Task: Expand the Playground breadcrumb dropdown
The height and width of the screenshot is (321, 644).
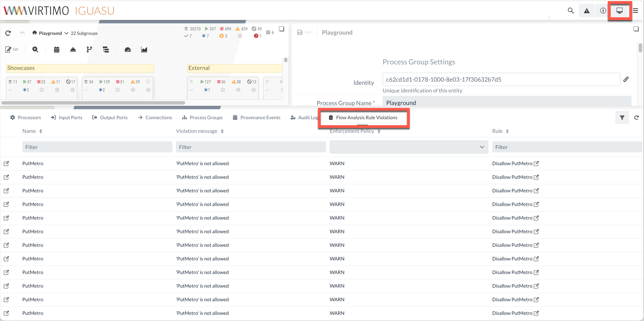Action: (x=66, y=33)
